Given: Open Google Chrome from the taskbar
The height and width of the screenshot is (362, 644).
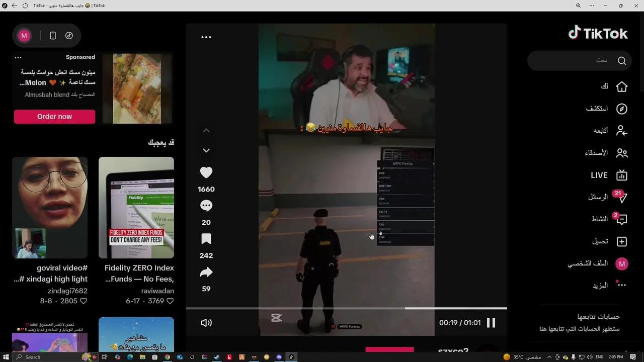Looking at the screenshot, I should (x=168, y=357).
